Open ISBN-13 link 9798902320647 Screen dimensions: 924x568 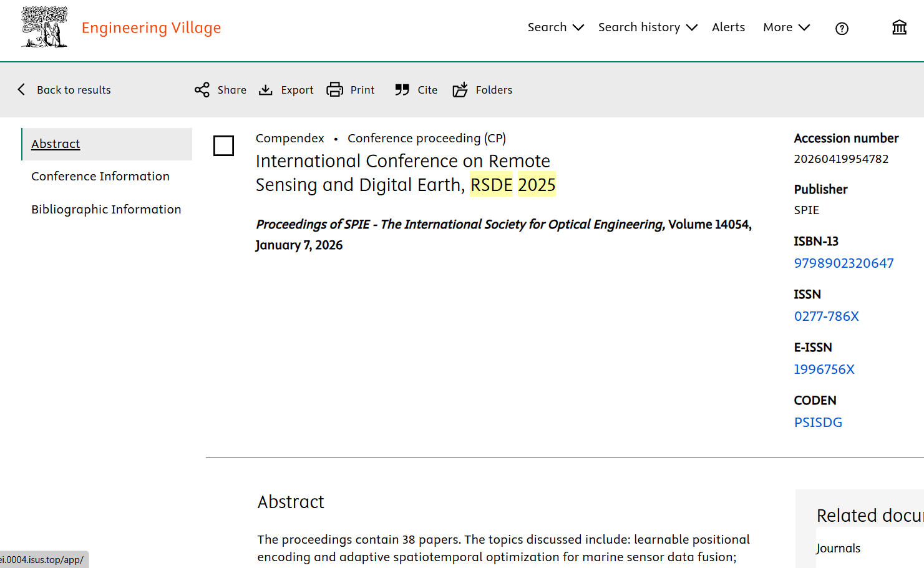coord(844,263)
